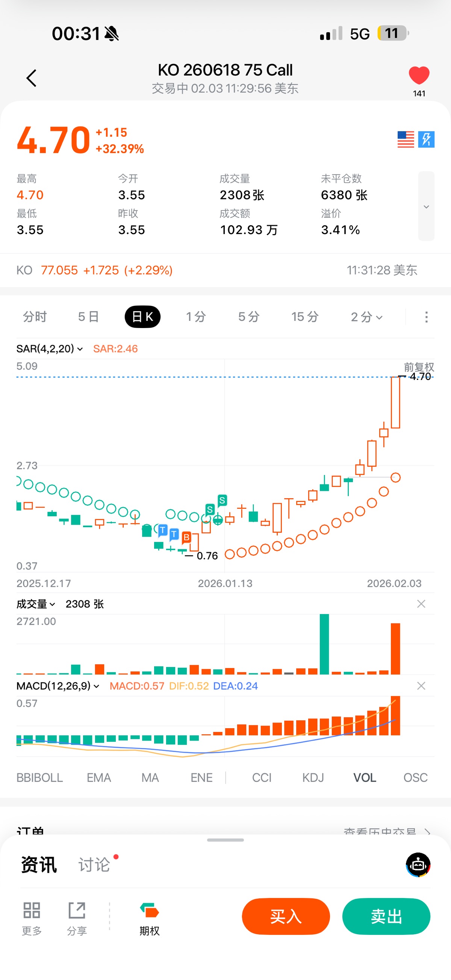
Task: Switch to the 分时 chart tab
Action: (x=35, y=317)
